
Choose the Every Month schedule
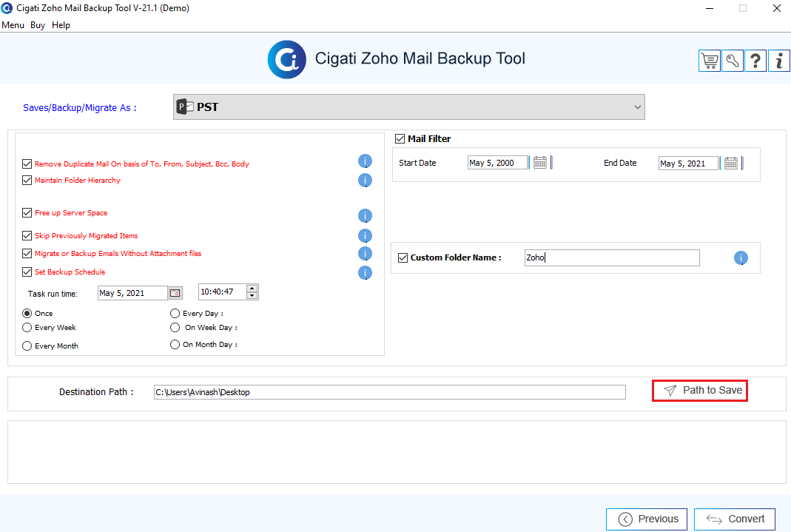click(27, 346)
